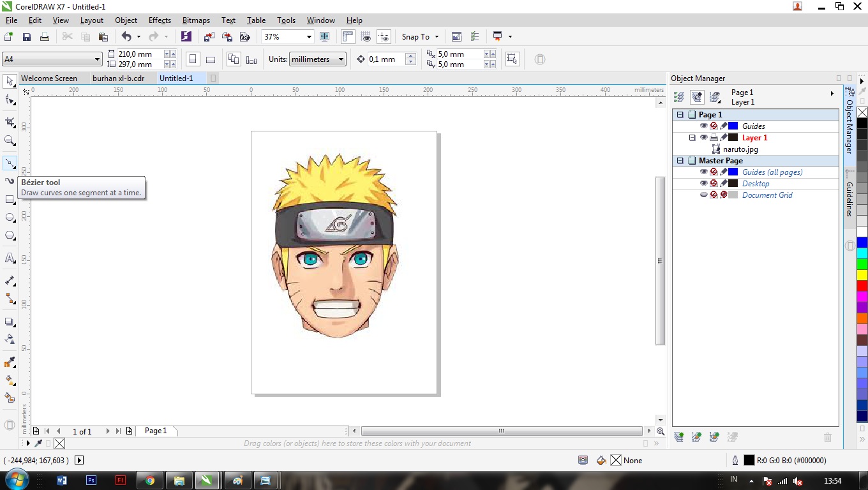Pick the blue swatch in color palette
The width and height of the screenshot is (868, 490).
click(862, 242)
